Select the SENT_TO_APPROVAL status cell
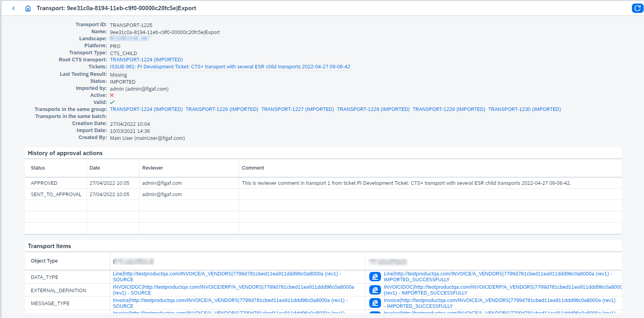 click(56, 195)
